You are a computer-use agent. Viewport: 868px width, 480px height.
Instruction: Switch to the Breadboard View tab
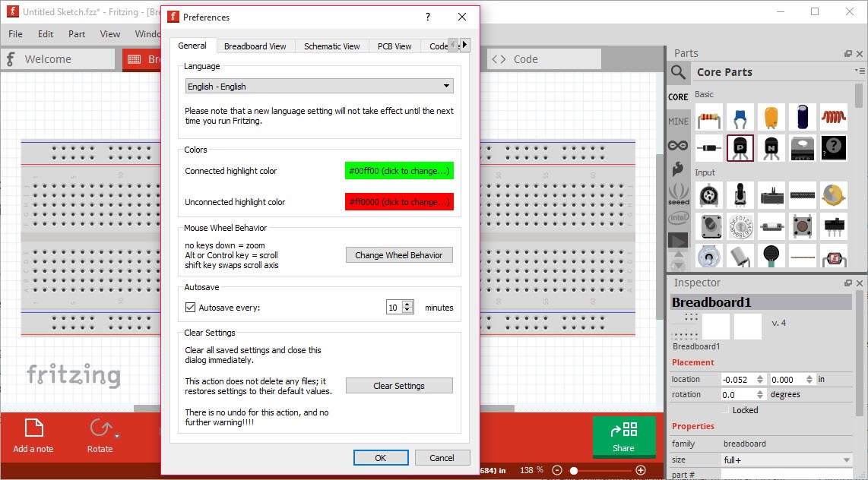255,46
